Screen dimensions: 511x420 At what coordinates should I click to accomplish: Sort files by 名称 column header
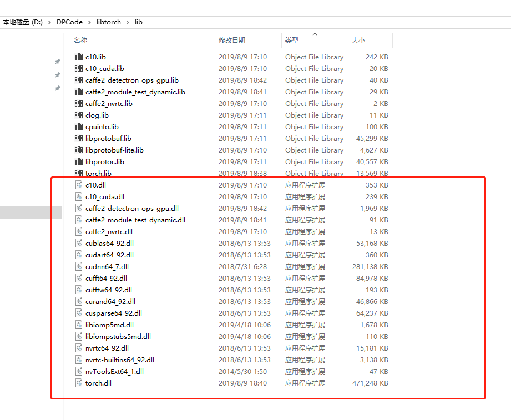[80, 41]
